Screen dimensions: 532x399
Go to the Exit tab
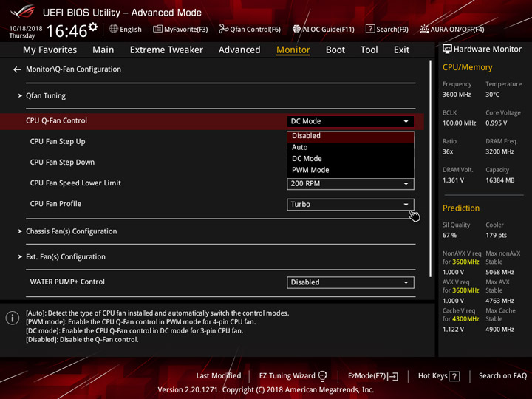pyautogui.click(x=401, y=50)
